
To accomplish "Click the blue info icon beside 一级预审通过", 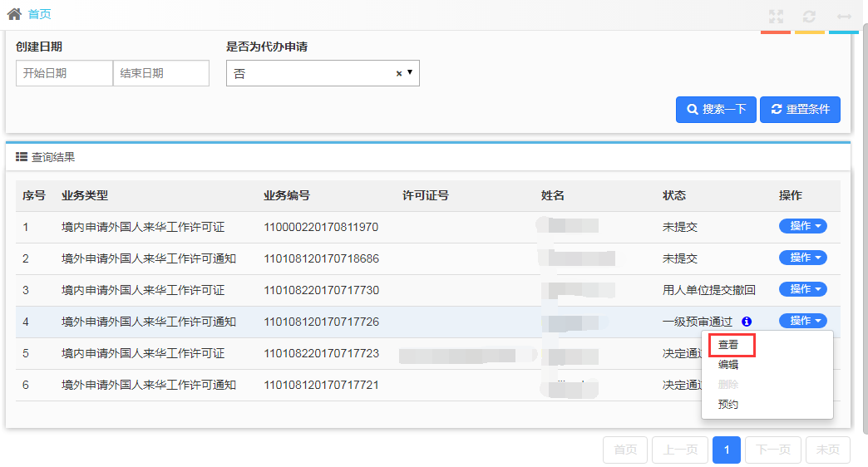I will [x=747, y=322].
